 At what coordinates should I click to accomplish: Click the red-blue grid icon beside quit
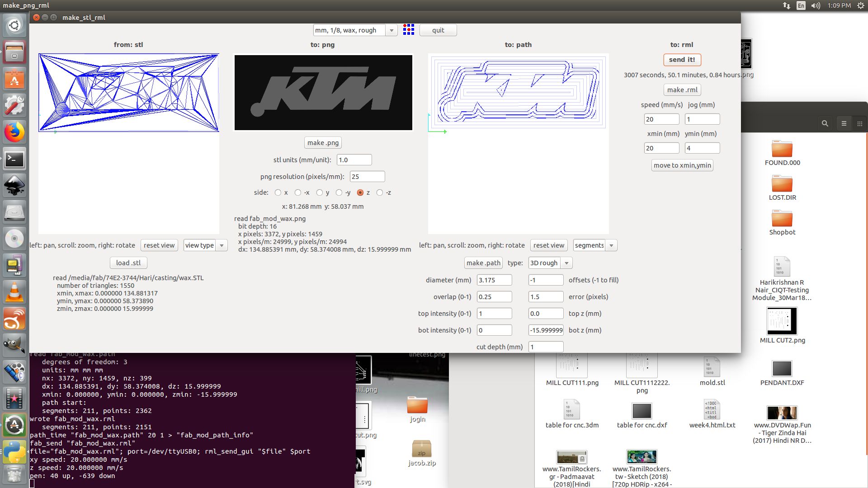408,30
